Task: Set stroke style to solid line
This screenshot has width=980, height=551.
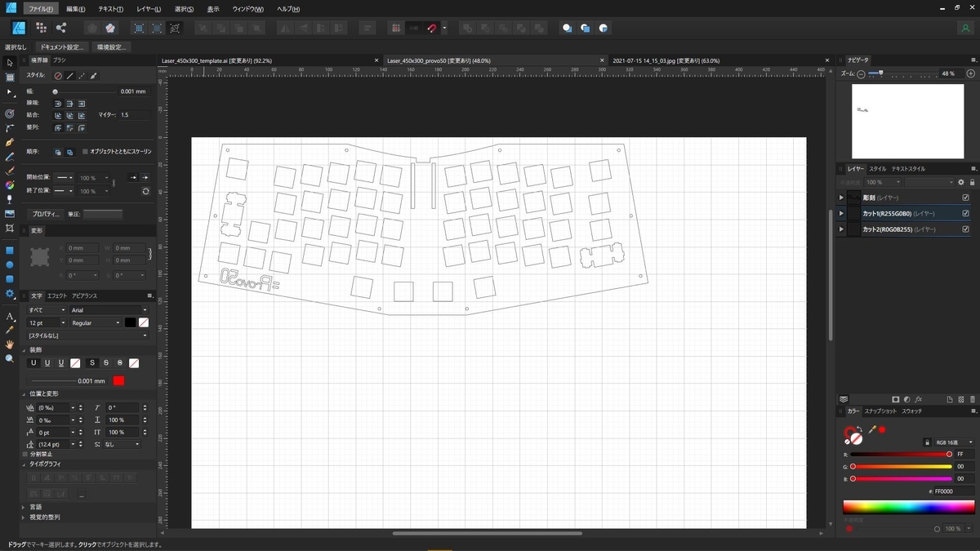Action: click(x=70, y=76)
